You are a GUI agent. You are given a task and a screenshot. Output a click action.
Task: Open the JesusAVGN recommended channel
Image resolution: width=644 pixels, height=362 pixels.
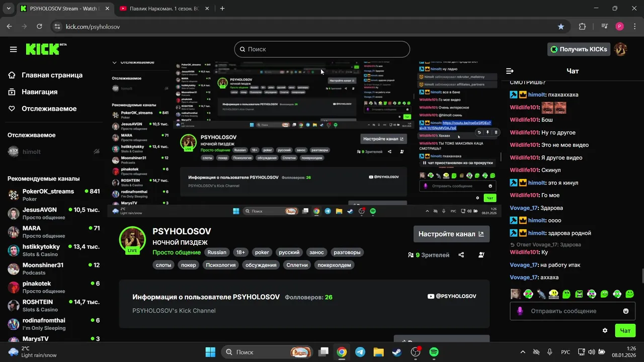53,213
